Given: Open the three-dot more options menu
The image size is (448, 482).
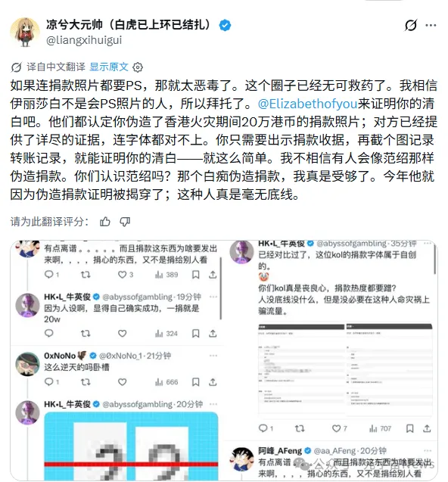Looking at the screenshot, I should [x=431, y=25].
